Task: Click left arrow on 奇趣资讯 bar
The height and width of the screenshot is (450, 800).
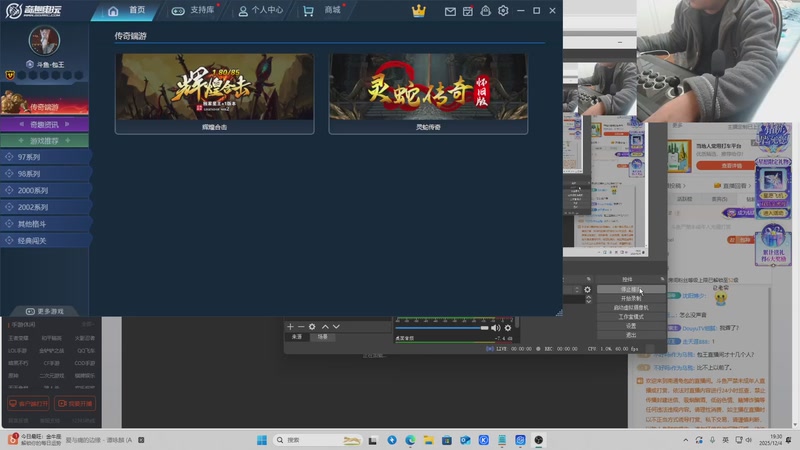Action: [21, 124]
